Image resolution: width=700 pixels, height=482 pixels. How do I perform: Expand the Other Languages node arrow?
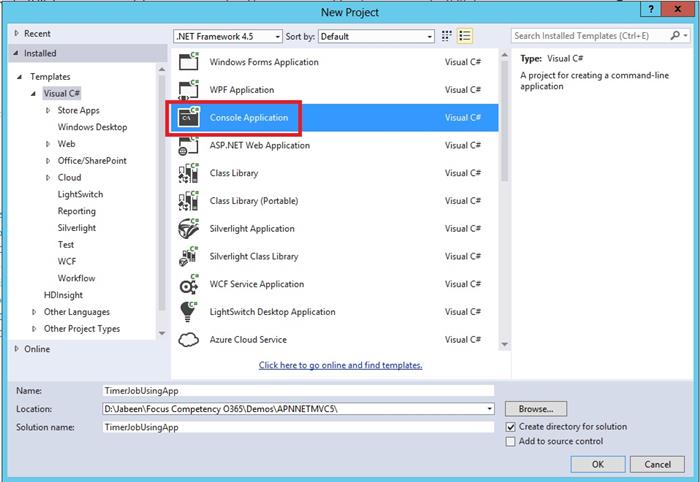click(34, 312)
